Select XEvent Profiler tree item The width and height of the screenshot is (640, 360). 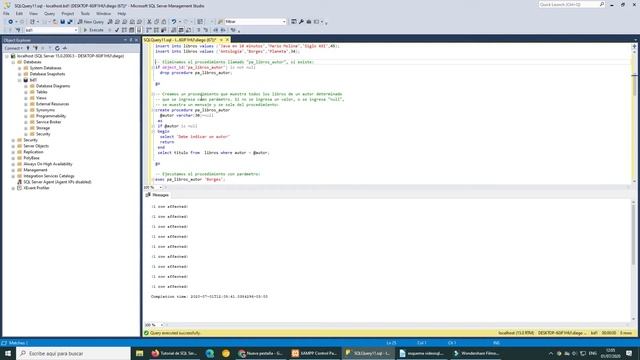coord(36,188)
